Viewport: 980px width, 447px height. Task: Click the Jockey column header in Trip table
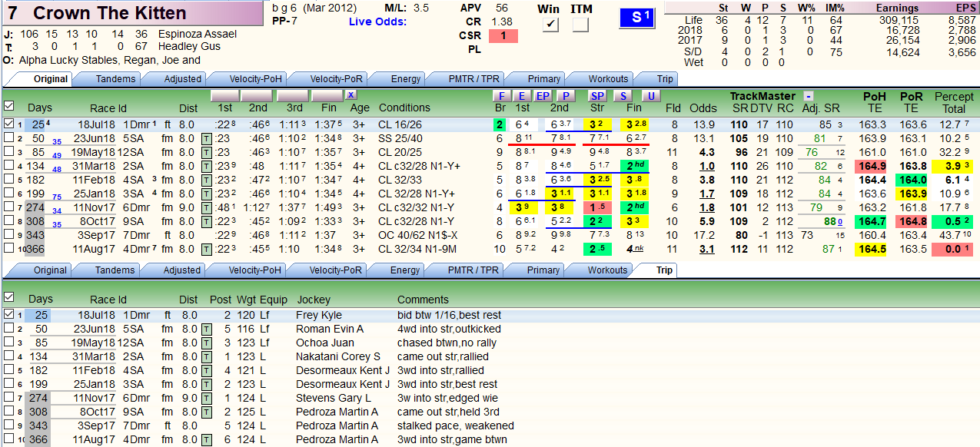pos(313,300)
